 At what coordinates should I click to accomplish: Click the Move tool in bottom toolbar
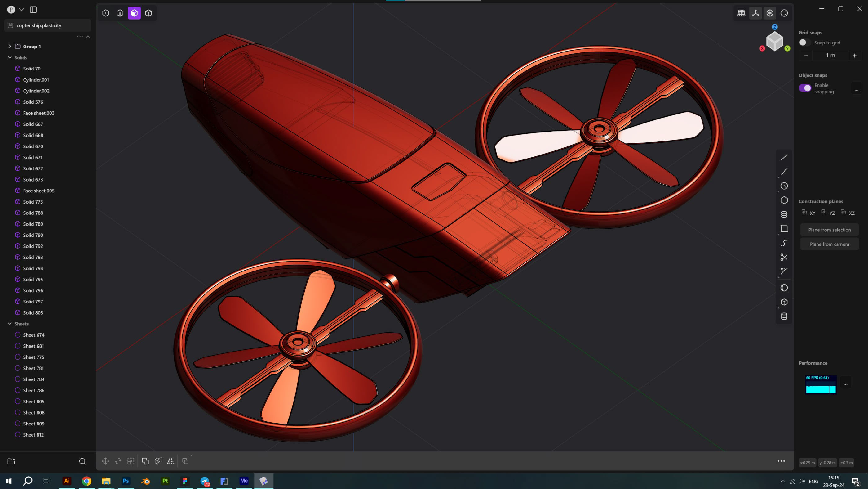(105, 461)
